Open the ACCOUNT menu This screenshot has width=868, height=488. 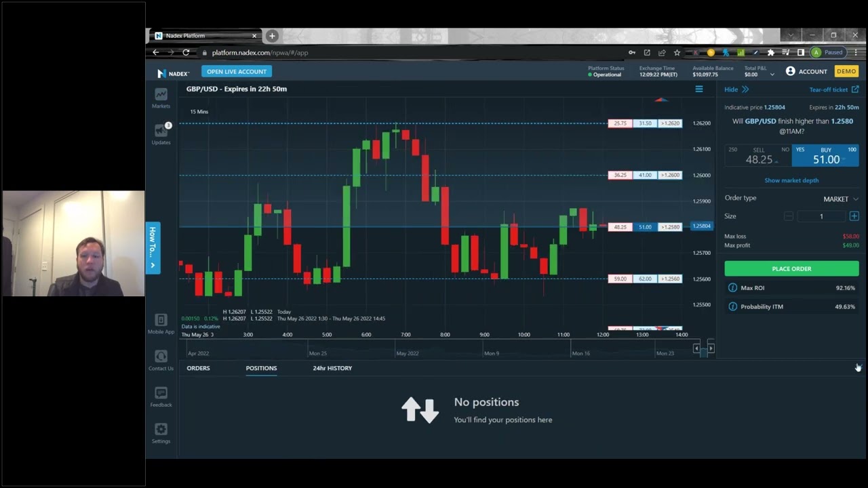(806, 71)
